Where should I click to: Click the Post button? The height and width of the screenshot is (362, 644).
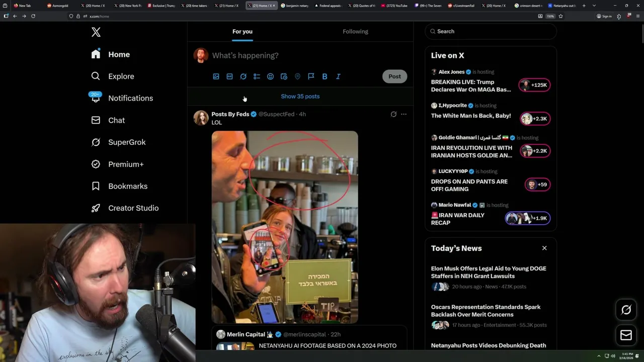pyautogui.click(x=394, y=76)
